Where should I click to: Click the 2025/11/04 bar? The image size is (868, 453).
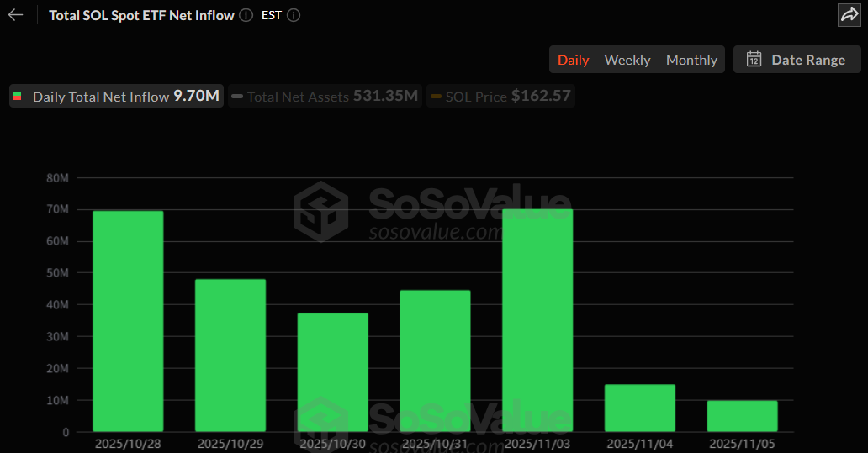pos(639,408)
